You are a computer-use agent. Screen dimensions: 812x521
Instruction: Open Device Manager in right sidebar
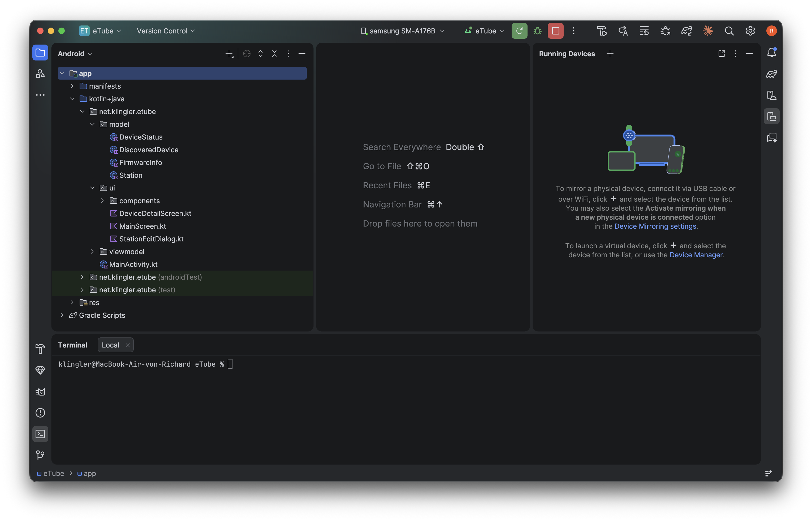point(771,95)
